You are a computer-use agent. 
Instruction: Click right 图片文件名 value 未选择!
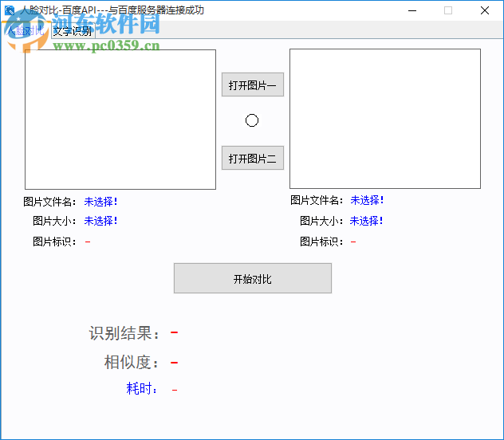[x=367, y=200]
